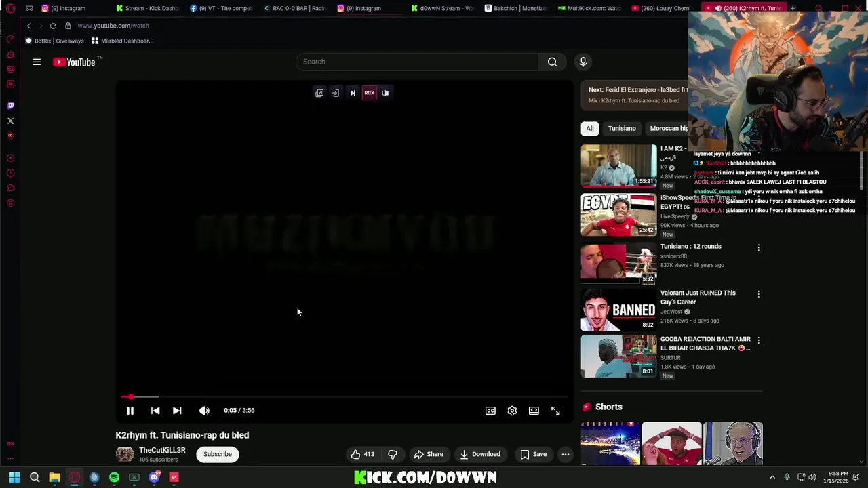Select the Tunisiano filter chip

coord(622,128)
